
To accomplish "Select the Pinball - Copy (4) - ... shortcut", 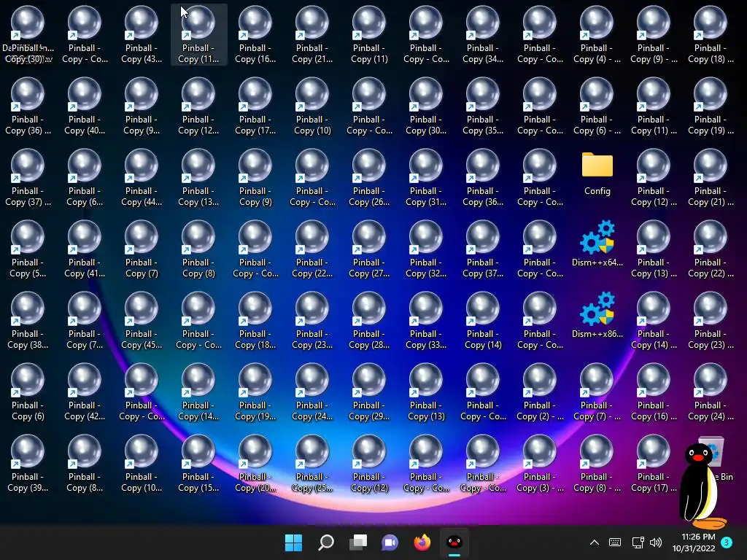I will [597, 36].
